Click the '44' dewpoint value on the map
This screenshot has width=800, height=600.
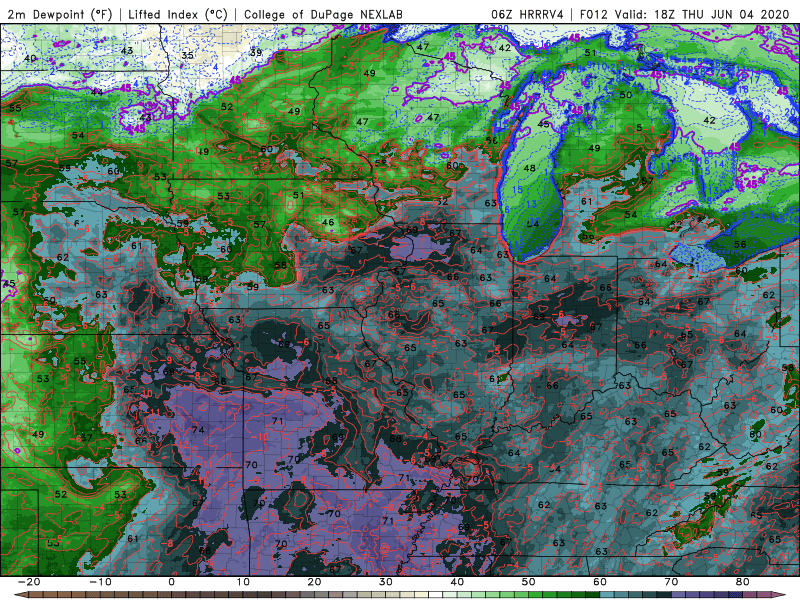pyautogui.click(x=96, y=92)
